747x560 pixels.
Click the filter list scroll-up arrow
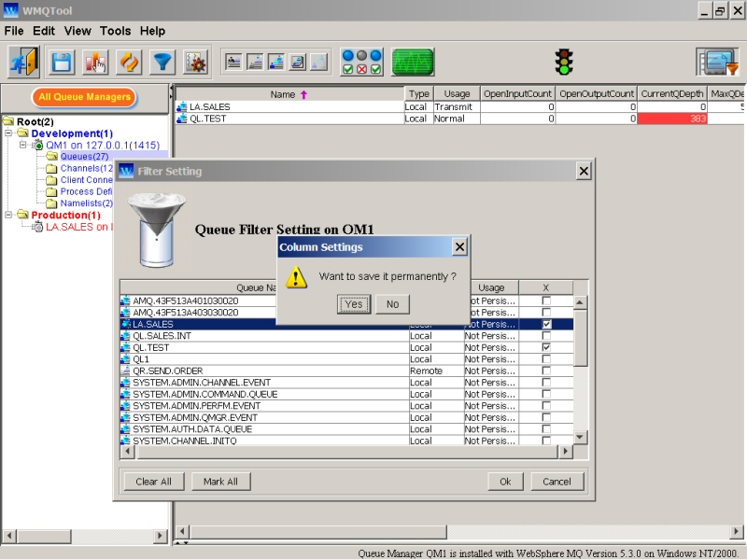580,302
